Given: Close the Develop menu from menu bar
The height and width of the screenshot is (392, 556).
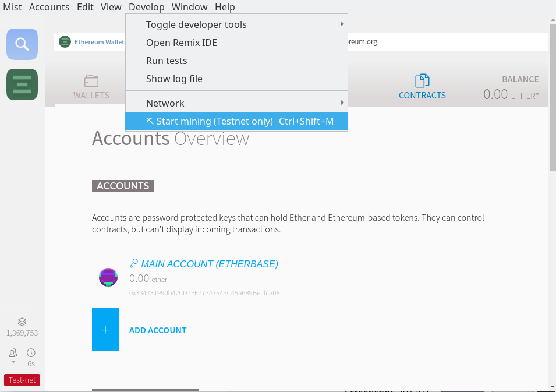Looking at the screenshot, I should pyautogui.click(x=147, y=7).
